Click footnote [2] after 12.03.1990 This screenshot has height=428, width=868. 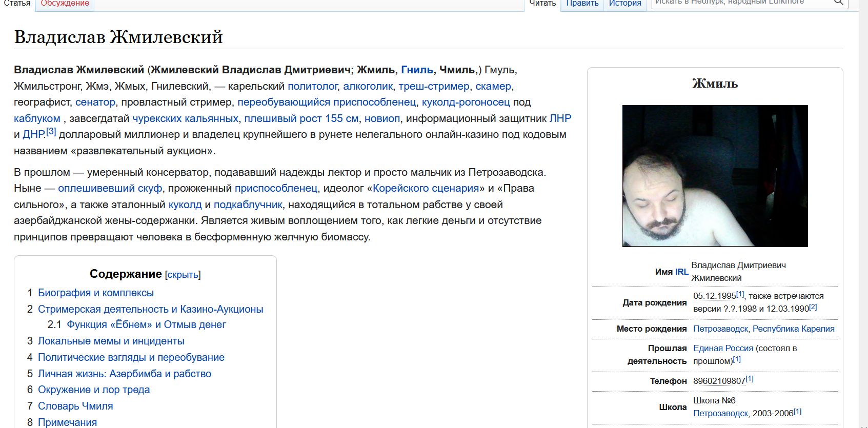click(x=813, y=307)
